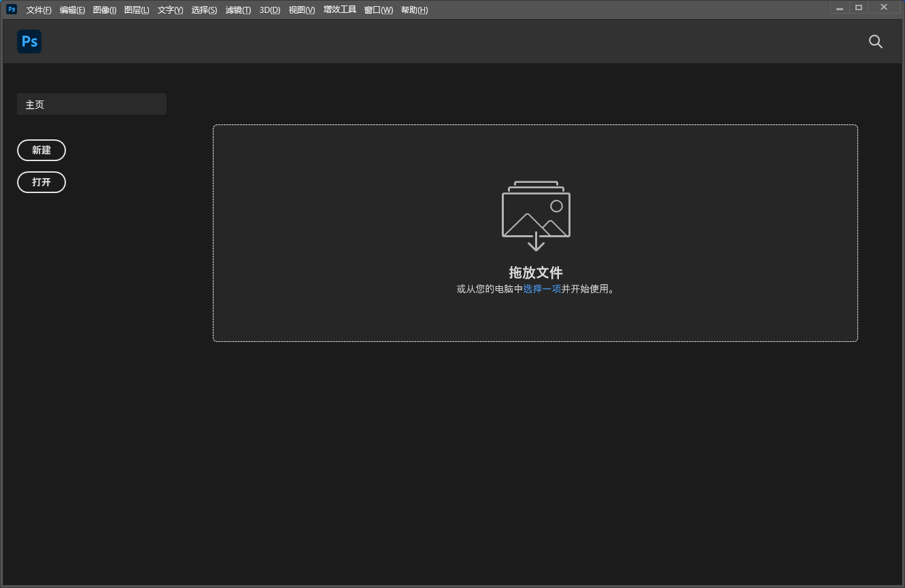Follow the 选择一项 link

542,289
